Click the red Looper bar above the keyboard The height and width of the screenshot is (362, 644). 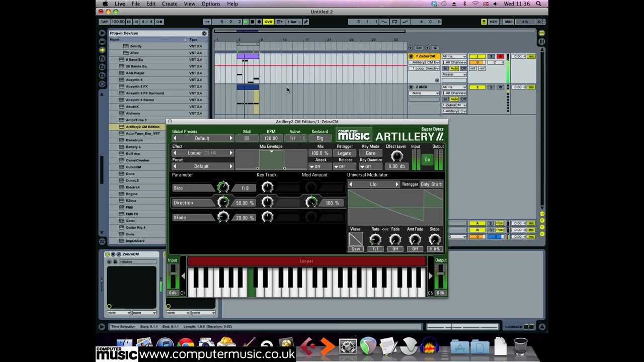coord(306,261)
